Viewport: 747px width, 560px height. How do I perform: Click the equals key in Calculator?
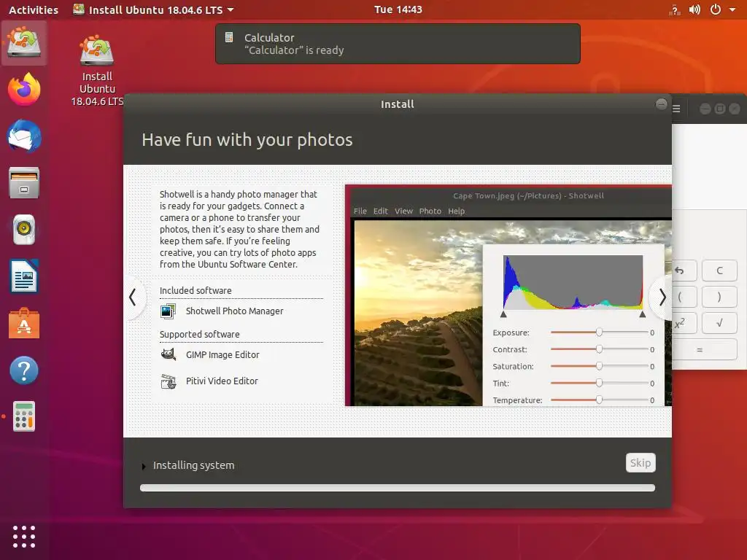[x=704, y=350]
